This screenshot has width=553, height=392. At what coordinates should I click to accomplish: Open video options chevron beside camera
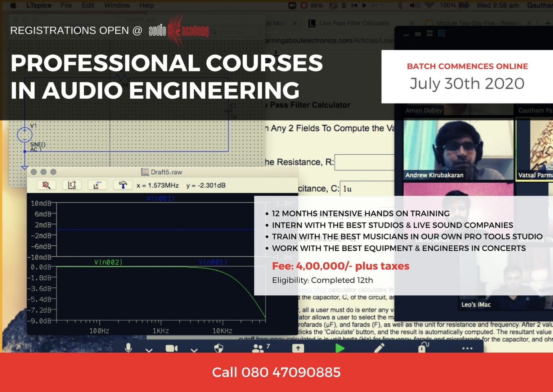point(194,350)
